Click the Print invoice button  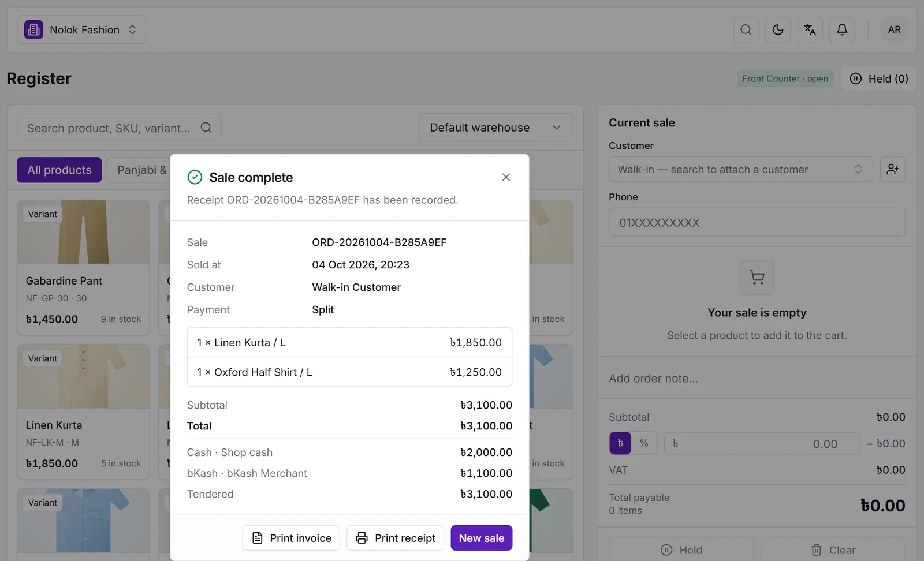coord(291,538)
